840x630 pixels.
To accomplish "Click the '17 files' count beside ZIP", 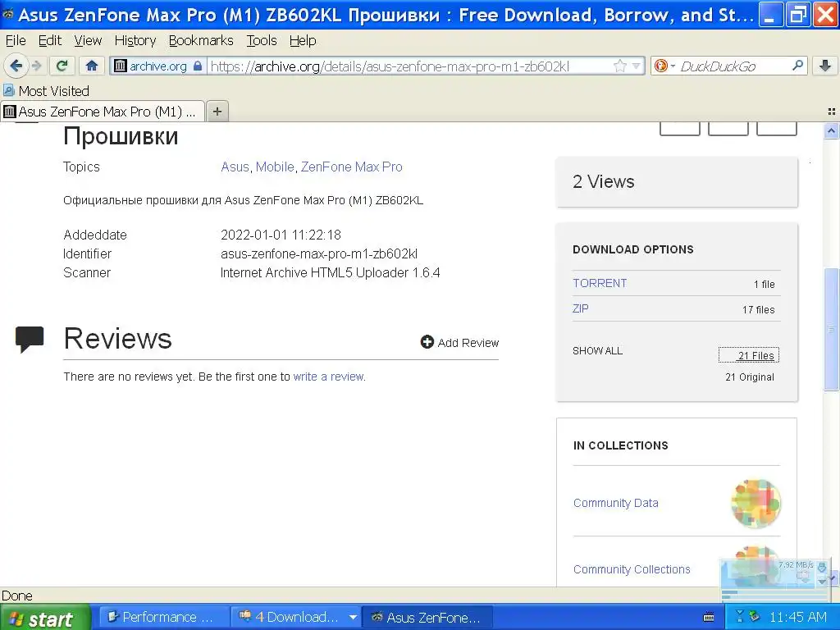I will (758, 309).
